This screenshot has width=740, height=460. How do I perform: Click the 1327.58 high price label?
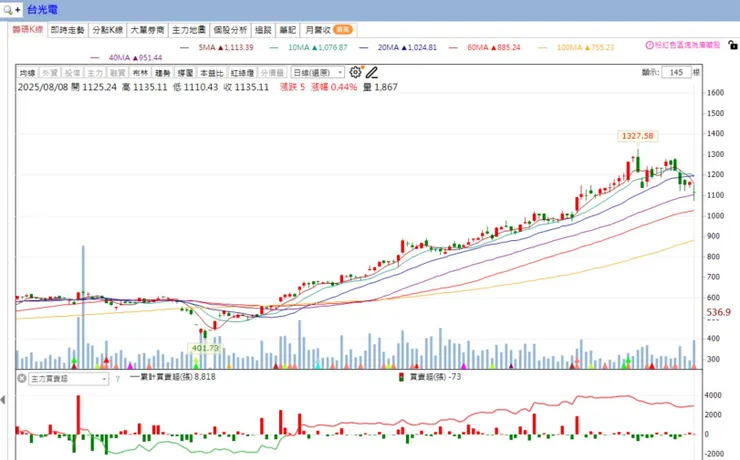(x=638, y=136)
